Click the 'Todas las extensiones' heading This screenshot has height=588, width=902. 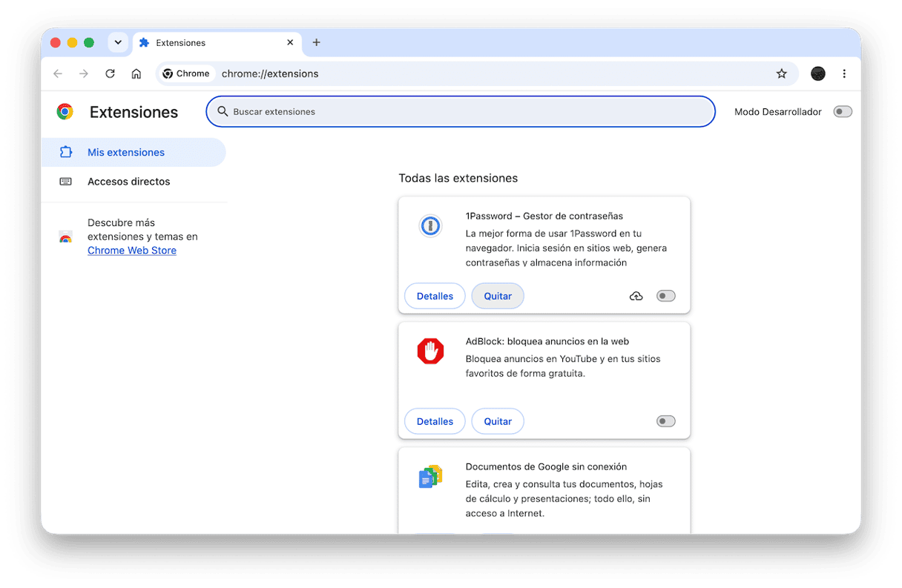(x=458, y=178)
